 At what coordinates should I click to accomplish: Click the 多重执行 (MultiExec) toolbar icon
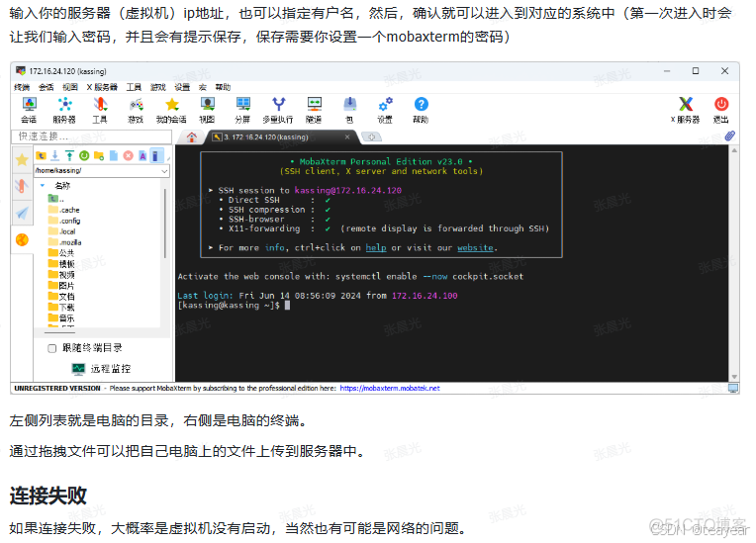(278, 111)
